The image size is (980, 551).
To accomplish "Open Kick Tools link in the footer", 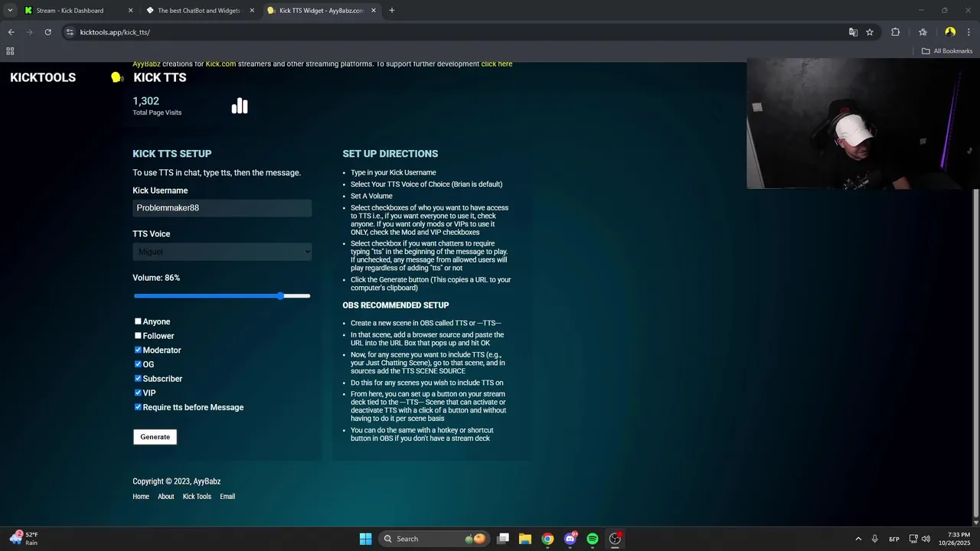I will 197,497.
